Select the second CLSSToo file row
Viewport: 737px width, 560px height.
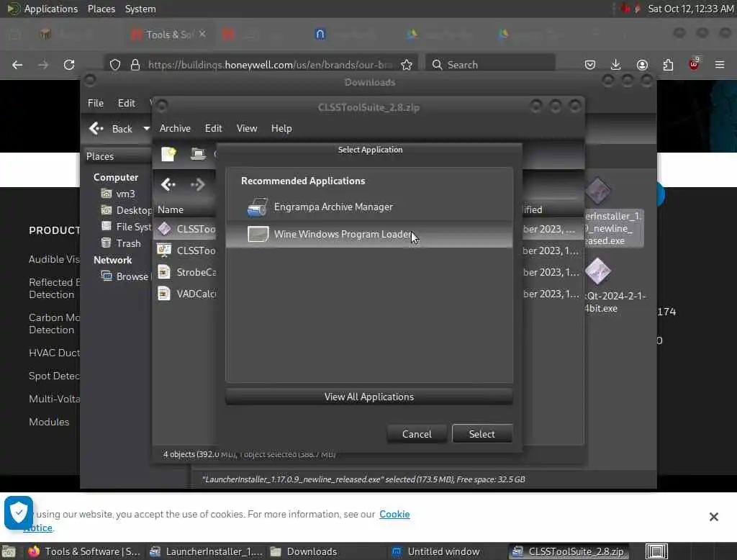186,250
